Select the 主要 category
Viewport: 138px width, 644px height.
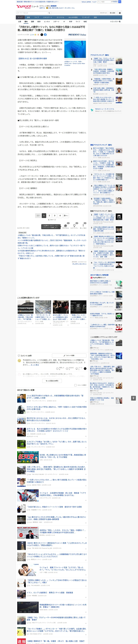[20, 21]
